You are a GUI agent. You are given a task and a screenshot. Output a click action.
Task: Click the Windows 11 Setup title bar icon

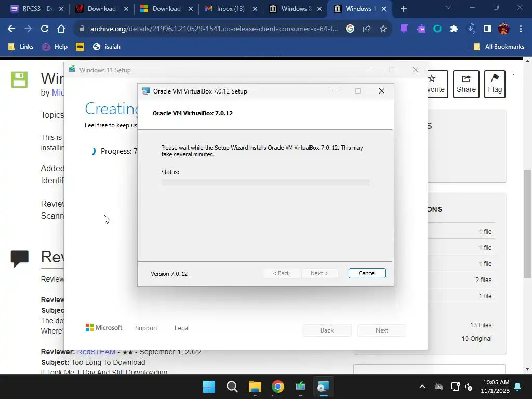72,69
